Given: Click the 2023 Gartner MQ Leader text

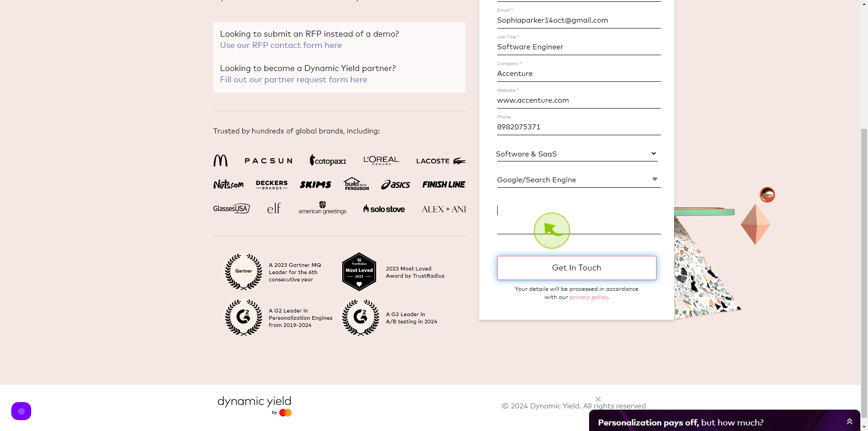Looking at the screenshot, I should coord(295,272).
